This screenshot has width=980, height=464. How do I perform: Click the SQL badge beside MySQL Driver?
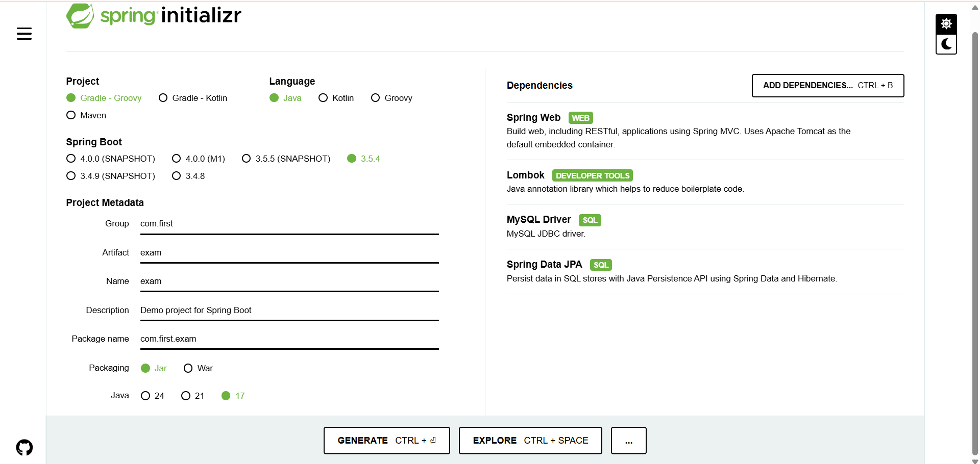tap(590, 220)
